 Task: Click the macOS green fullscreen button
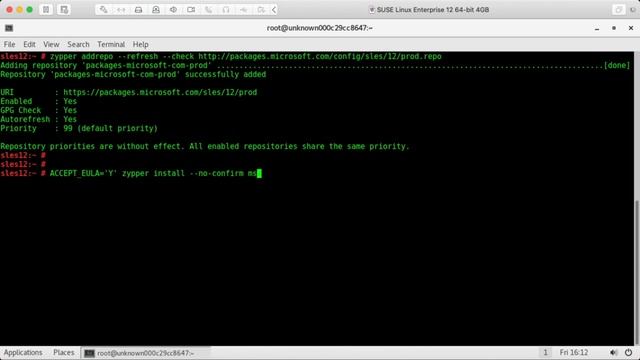[x=30, y=9]
